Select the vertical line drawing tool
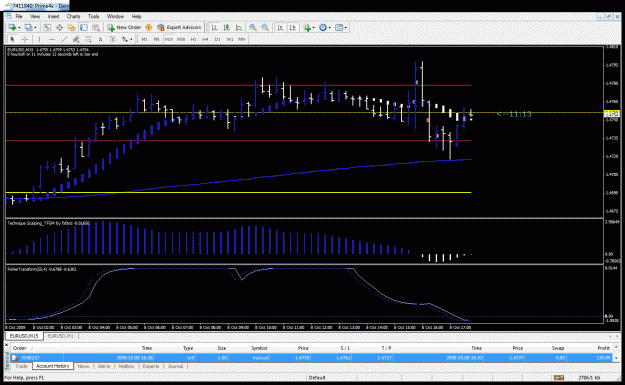 click(39, 39)
